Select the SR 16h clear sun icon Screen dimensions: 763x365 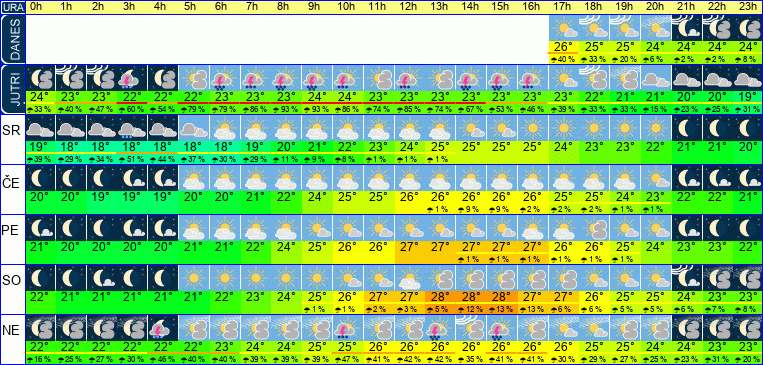pos(533,128)
